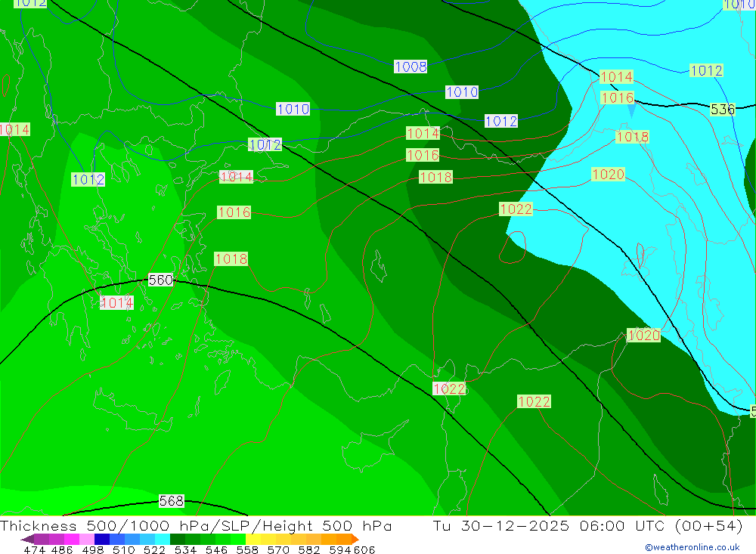Click the 560 height contour label
Screen dimensions: 756x554
pos(160,280)
